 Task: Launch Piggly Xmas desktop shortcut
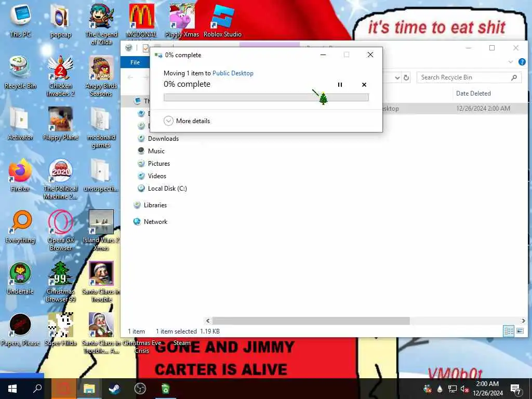click(182, 20)
